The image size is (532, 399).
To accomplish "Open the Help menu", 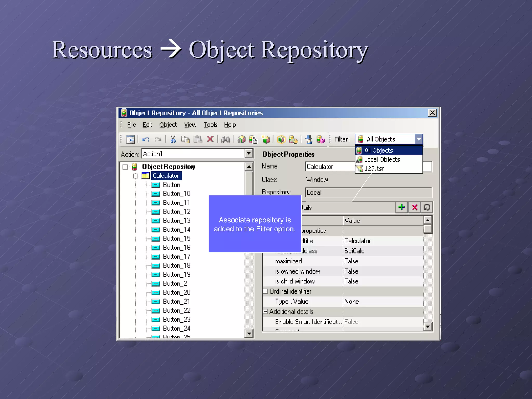I will pyautogui.click(x=230, y=125).
